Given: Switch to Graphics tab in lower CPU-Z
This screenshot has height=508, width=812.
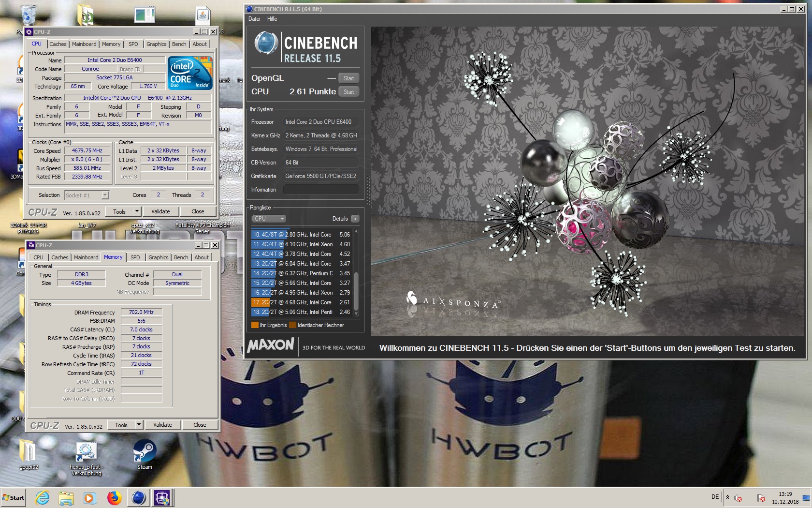Looking at the screenshot, I should tap(159, 257).
